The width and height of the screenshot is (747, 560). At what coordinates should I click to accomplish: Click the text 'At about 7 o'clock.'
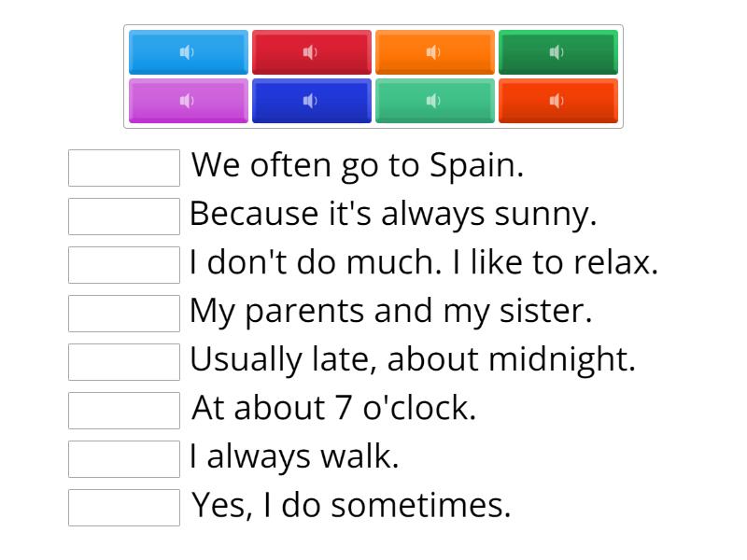point(333,409)
